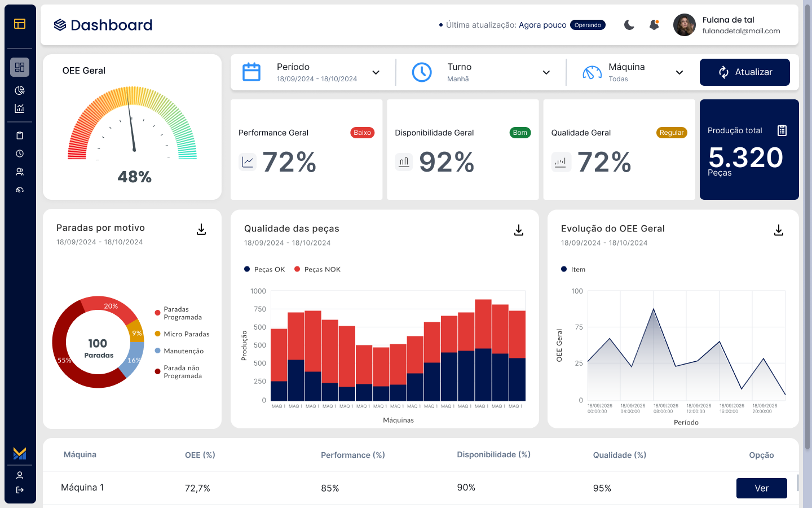Click the clipboard icon in Produção total card
812x508 pixels.
[x=782, y=130]
